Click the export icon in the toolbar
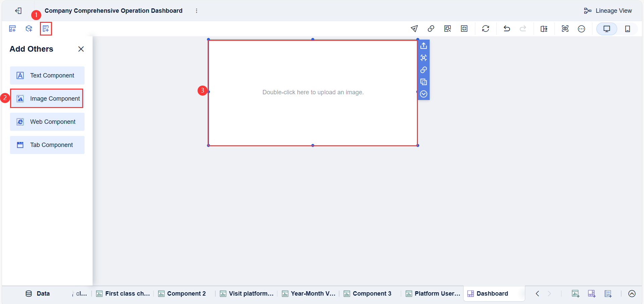The height and width of the screenshot is (304, 644). (x=544, y=29)
